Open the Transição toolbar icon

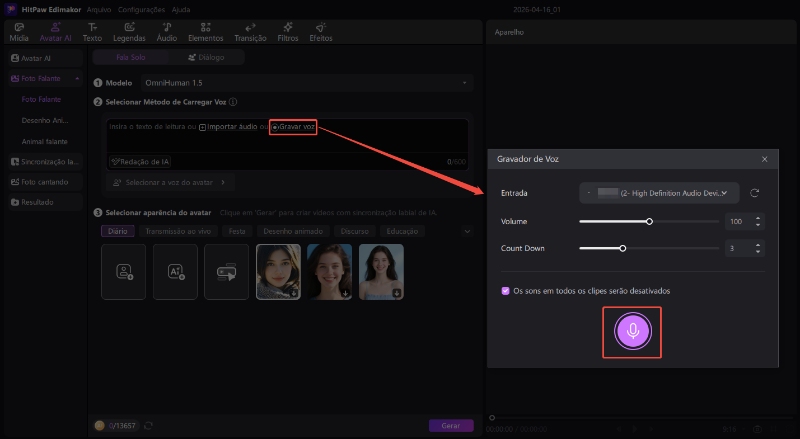tap(249, 32)
